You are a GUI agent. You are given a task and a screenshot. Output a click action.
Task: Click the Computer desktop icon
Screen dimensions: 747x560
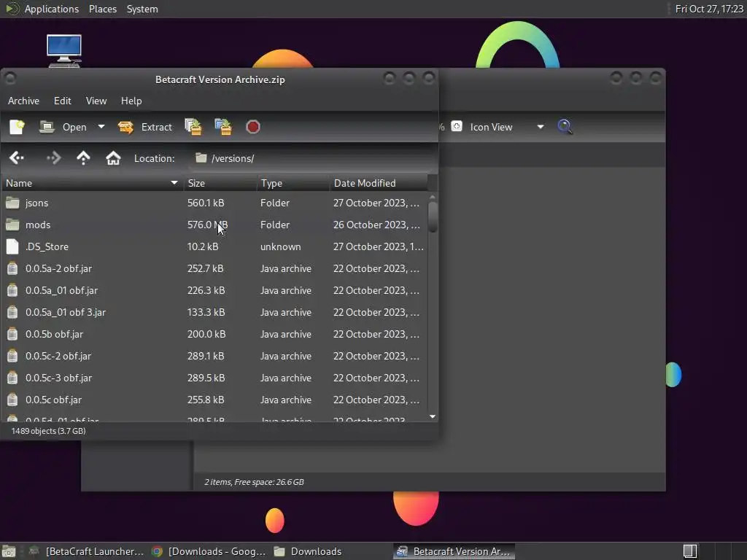pyautogui.click(x=64, y=50)
